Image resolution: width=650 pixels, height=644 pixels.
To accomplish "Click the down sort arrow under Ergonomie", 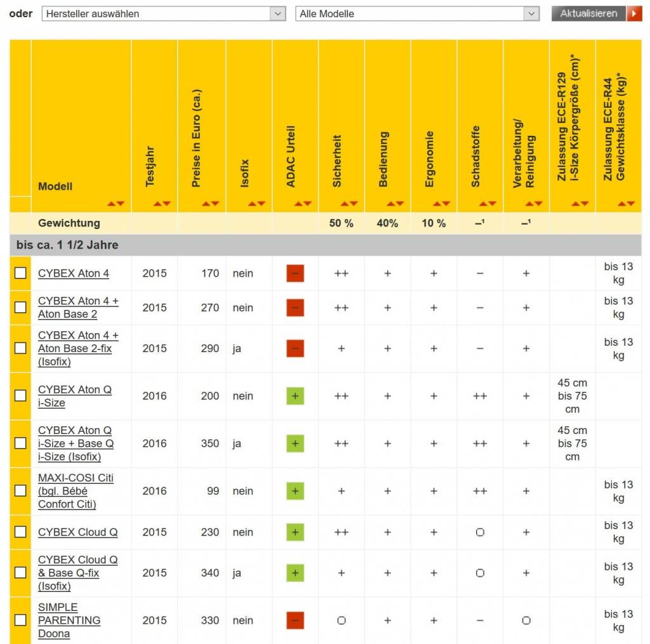I will [x=446, y=204].
